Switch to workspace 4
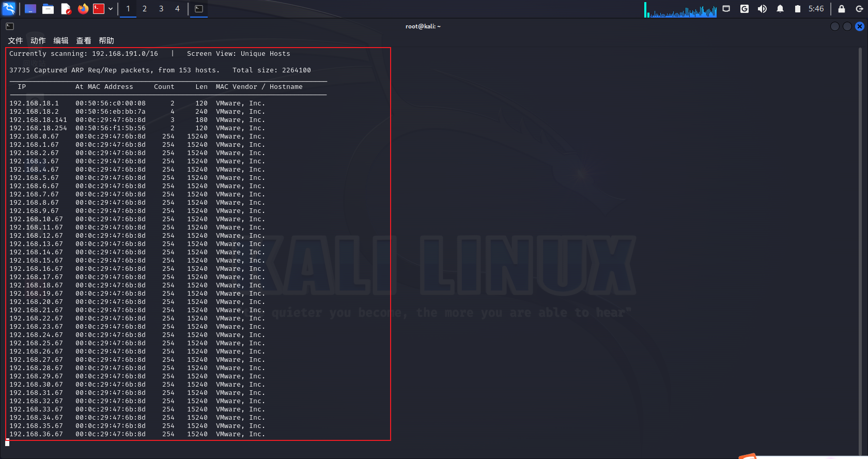 point(177,9)
